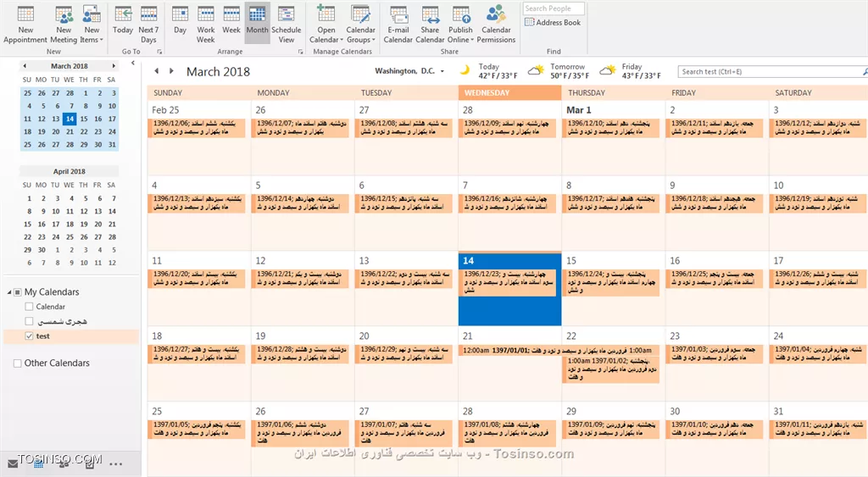This screenshot has width=868, height=477.
Task: Click the Search People field
Action: [x=554, y=8]
